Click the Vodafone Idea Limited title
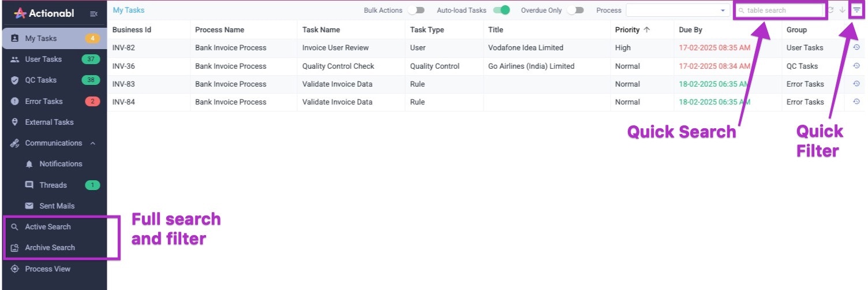Viewport: 868px width, 290px height. point(526,47)
